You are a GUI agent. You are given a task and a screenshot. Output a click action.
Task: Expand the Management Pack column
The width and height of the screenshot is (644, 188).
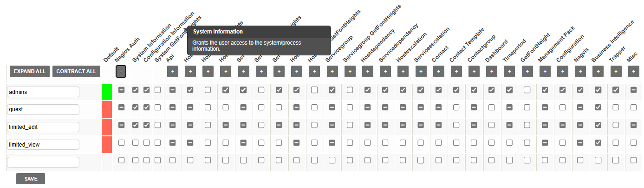coord(545,72)
